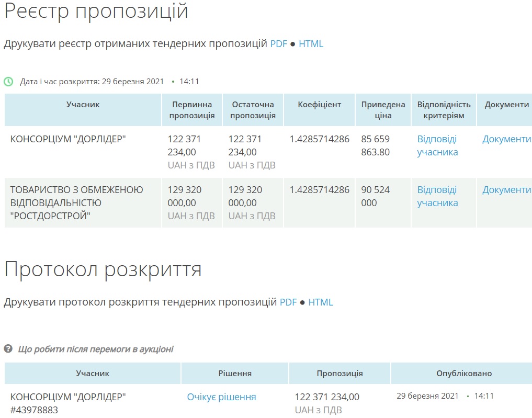The image size is (532, 418).
Task: Click 'Що робити після перемоги в аукціоні'
Action: coord(95,349)
